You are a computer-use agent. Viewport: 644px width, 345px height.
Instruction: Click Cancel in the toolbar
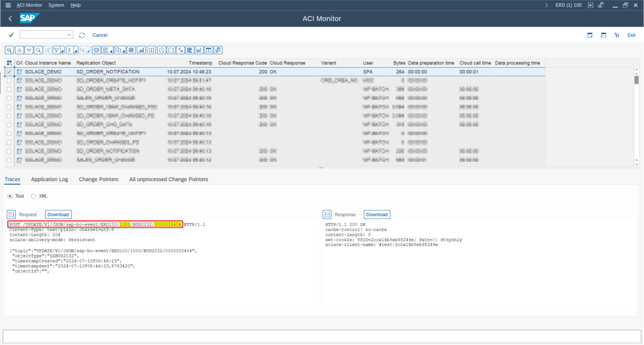pyautogui.click(x=100, y=35)
